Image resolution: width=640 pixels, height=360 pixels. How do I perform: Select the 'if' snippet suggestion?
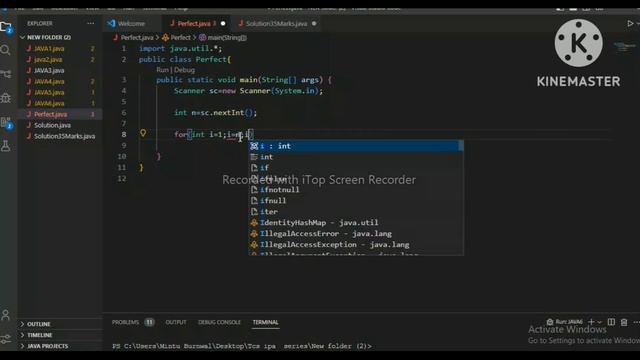(354, 168)
